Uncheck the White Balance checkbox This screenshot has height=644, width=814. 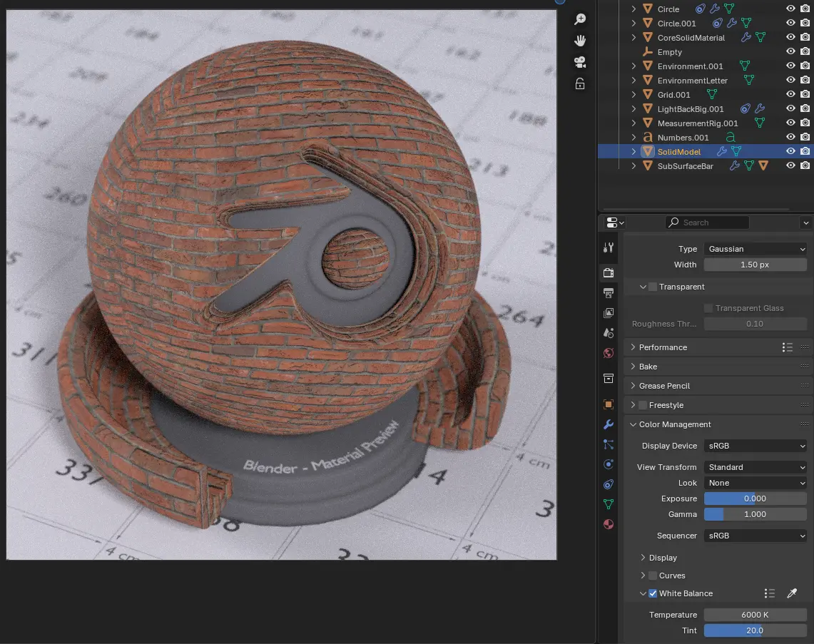pos(653,593)
